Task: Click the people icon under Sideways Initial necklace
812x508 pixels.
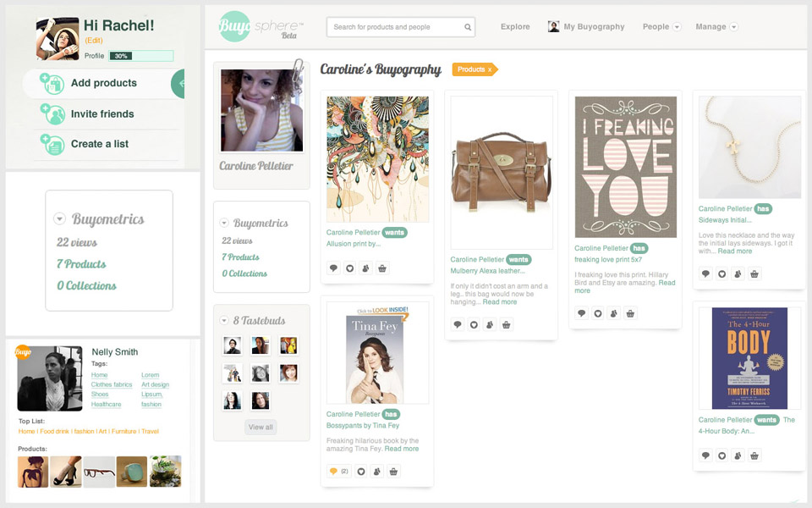Action: tap(738, 273)
